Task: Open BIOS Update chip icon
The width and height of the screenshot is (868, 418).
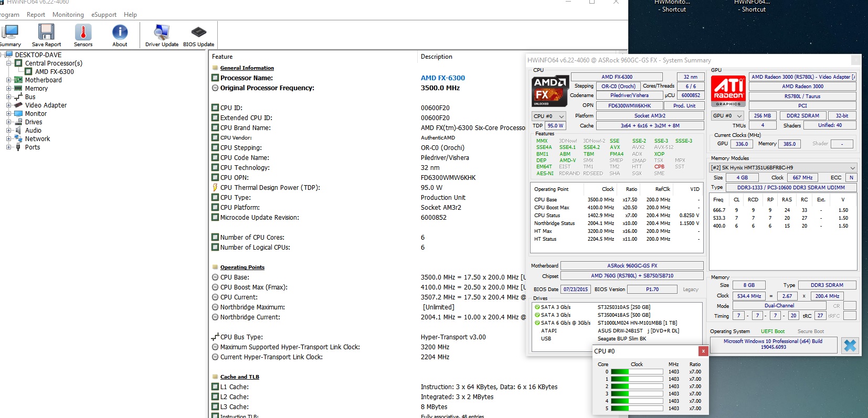Action: point(198,32)
